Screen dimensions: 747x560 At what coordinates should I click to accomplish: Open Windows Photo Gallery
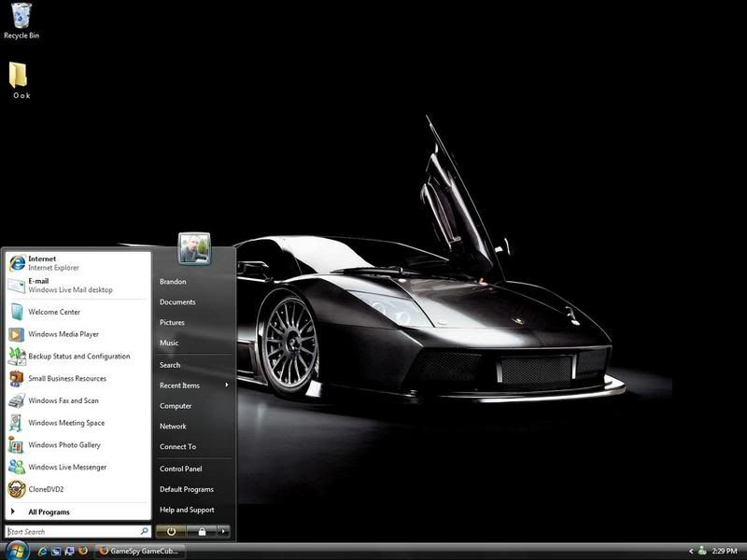click(63, 445)
